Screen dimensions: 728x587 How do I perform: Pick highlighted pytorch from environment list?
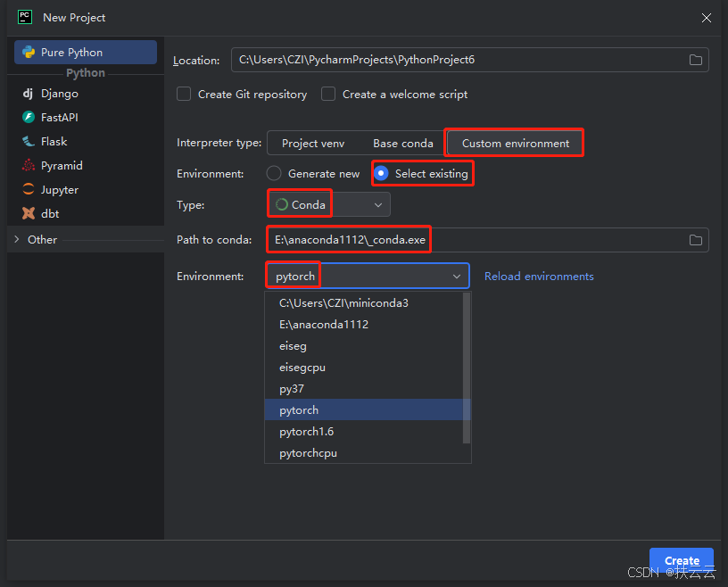click(364, 410)
